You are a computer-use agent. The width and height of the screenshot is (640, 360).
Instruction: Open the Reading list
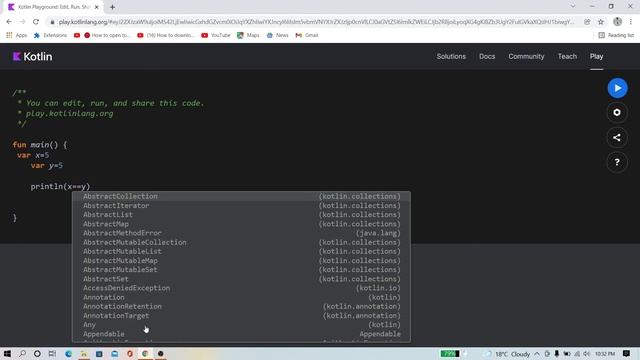pyautogui.click(x=616, y=36)
